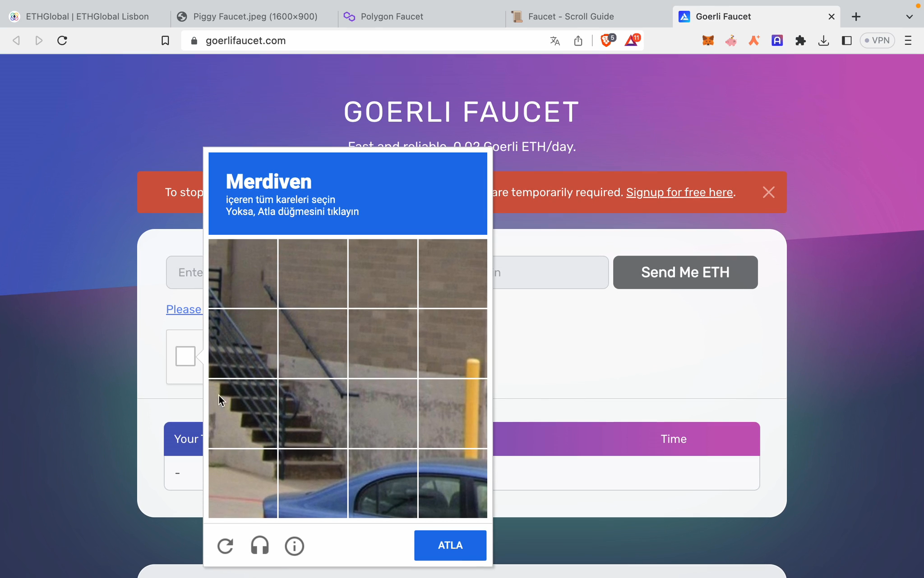
Task: Reload the Goerli Faucet page
Action: click(62, 41)
